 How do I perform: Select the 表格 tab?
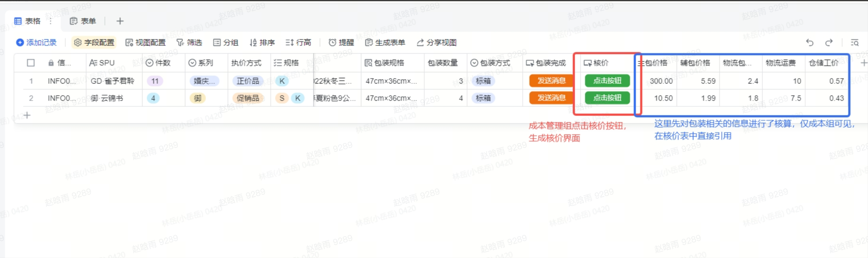point(28,21)
